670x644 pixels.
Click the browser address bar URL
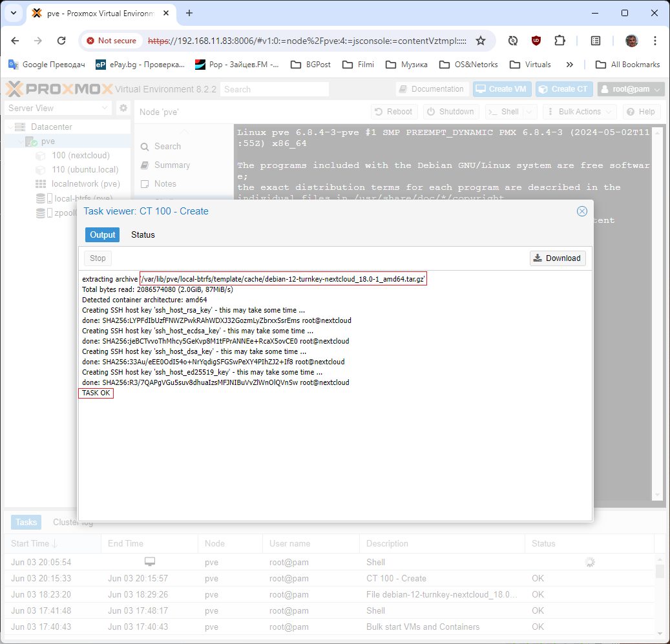point(307,41)
